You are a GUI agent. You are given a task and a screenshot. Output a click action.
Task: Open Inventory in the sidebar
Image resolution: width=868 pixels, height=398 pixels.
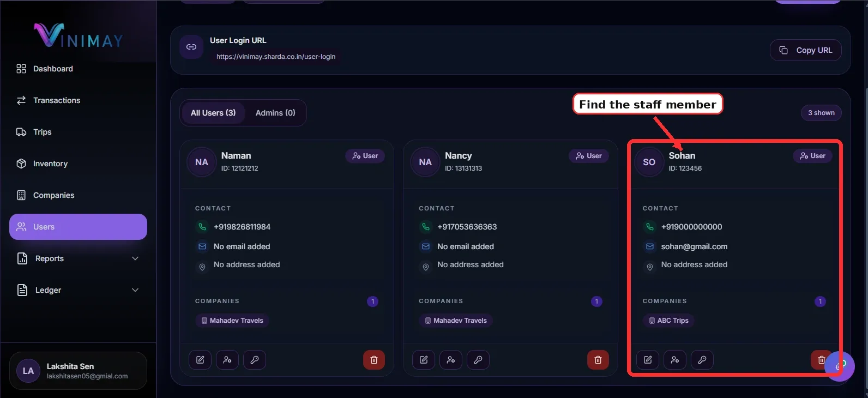(78, 164)
